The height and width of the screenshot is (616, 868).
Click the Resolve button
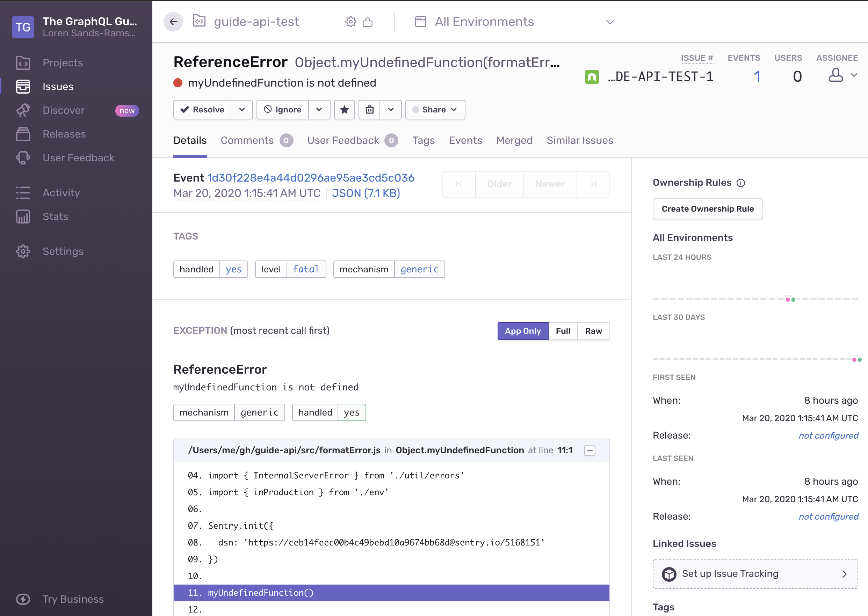202,110
